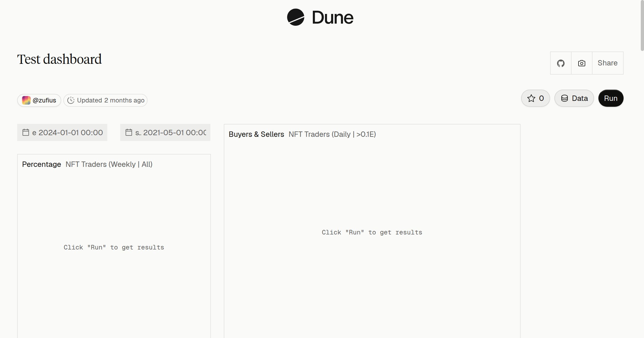Edit the start date 2021-05-01 field

coord(165,133)
